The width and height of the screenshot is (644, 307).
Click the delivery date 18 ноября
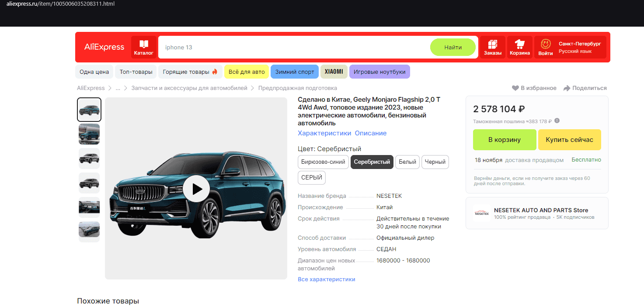coord(488,160)
